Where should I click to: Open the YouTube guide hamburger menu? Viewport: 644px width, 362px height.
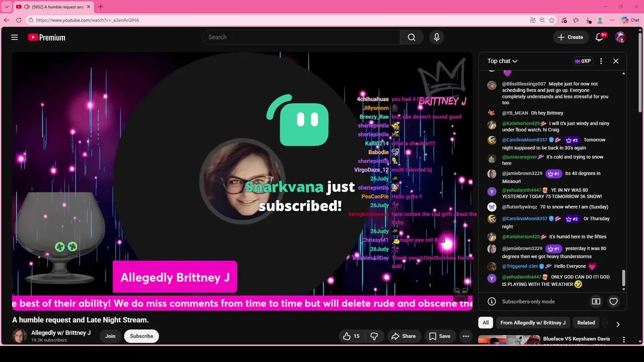coord(15,37)
